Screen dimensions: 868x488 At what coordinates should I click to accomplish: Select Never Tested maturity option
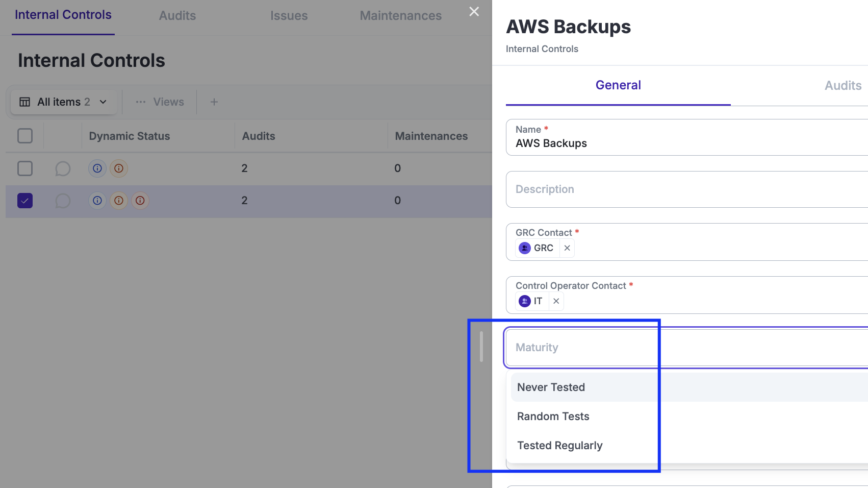coord(551,387)
